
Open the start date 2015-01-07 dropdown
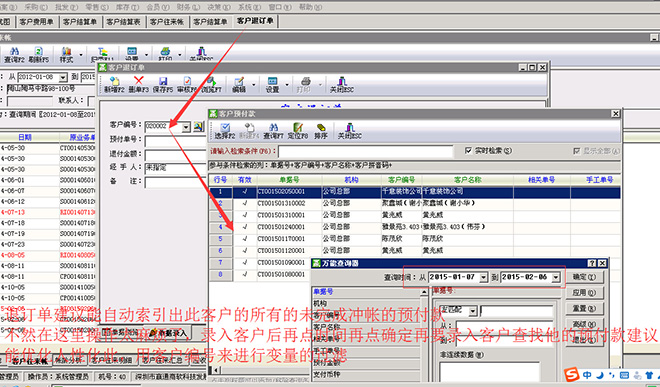(484, 277)
